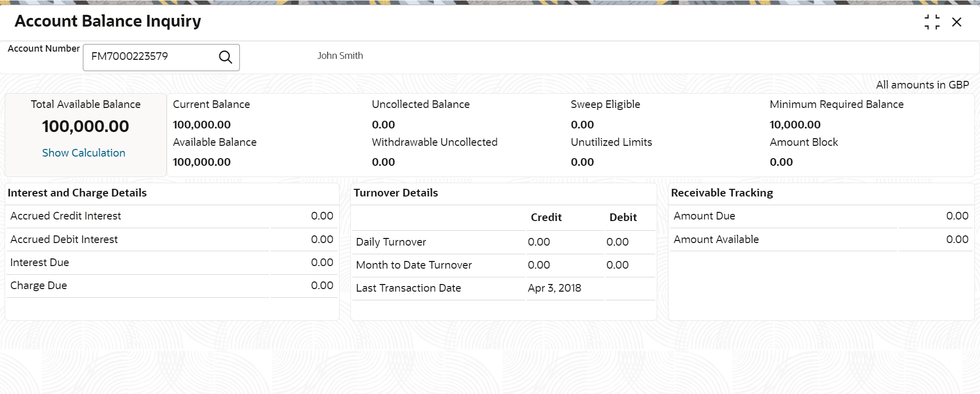
Task: Click the restore-down window icon
Action: pos(932,22)
